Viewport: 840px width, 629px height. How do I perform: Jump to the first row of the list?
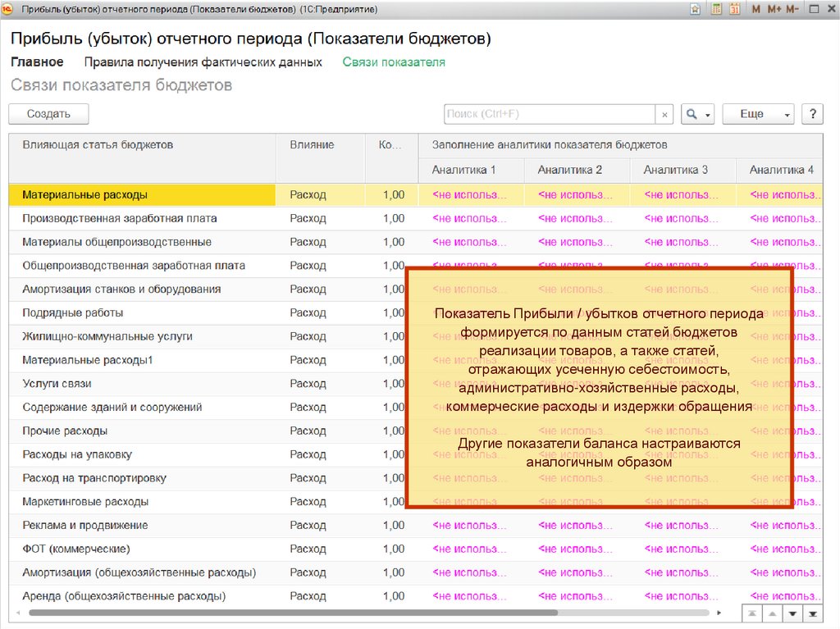tap(751, 613)
